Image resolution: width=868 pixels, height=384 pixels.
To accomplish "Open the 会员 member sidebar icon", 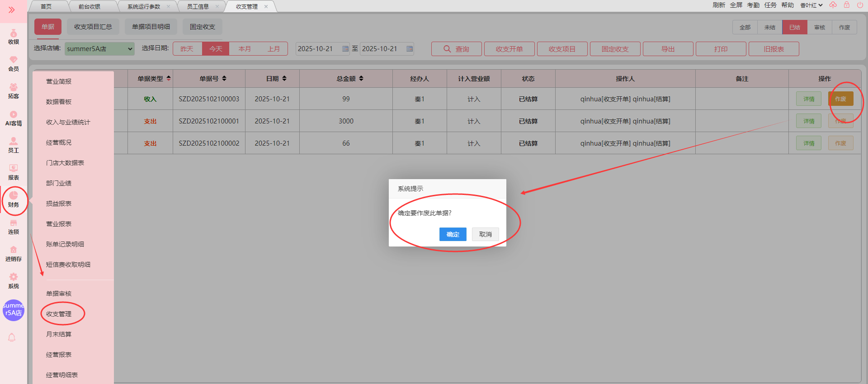I will point(14,64).
